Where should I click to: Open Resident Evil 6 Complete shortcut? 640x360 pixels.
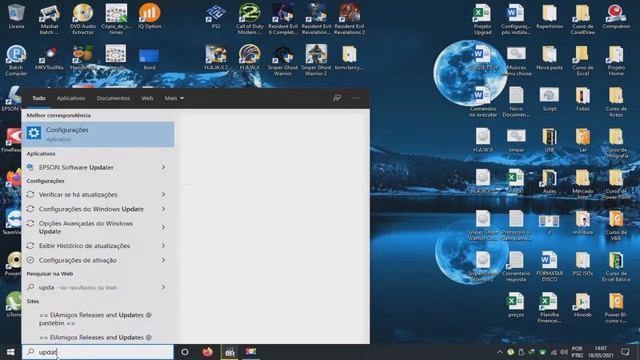[x=283, y=19]
